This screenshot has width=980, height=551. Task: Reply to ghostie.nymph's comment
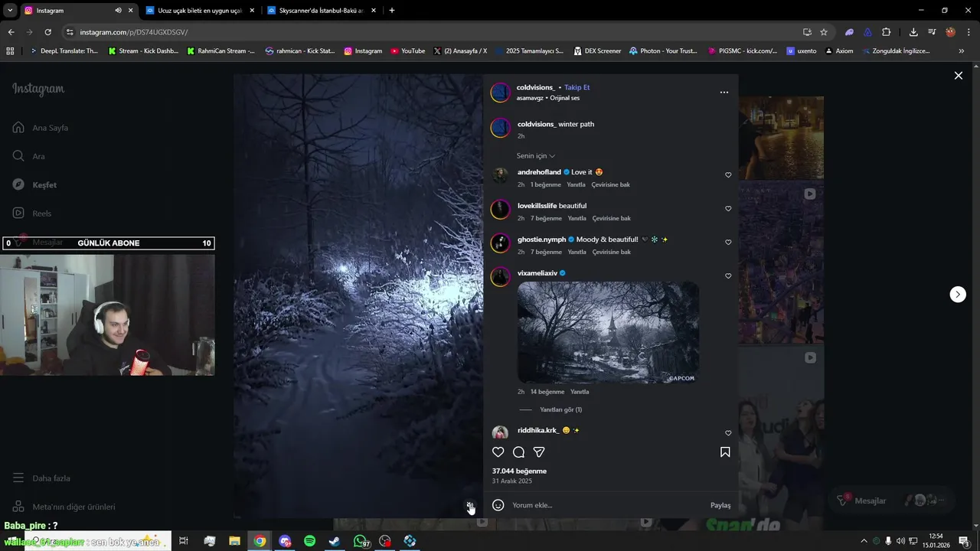click(576, 252)
